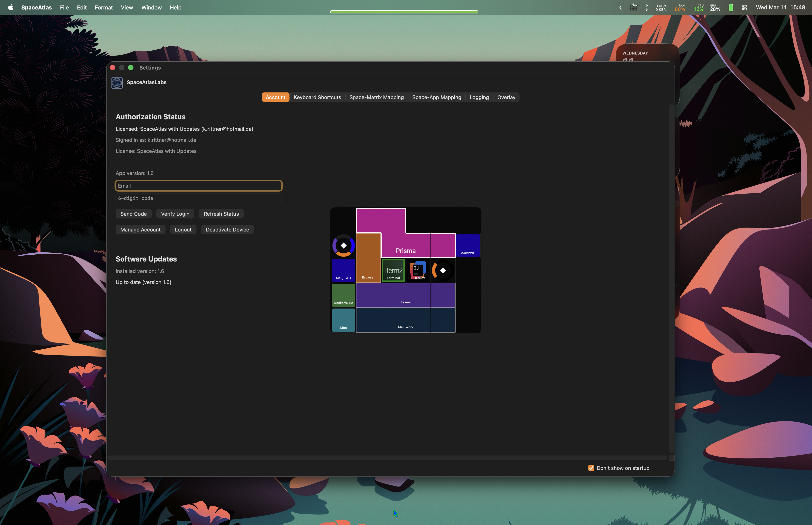The height and width of the screenshot is (525, 812).
Task: Click the Deactivate Device button
Action: (x=227, y=230)
